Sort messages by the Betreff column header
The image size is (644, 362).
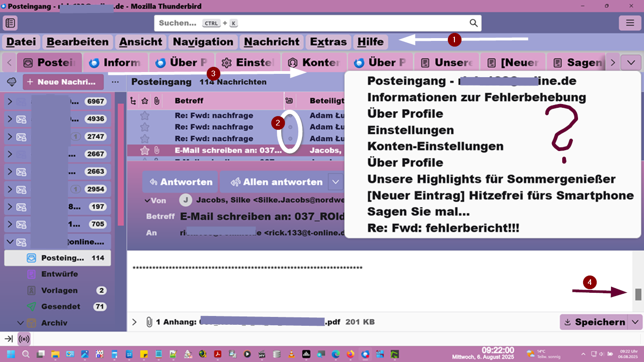189,100
